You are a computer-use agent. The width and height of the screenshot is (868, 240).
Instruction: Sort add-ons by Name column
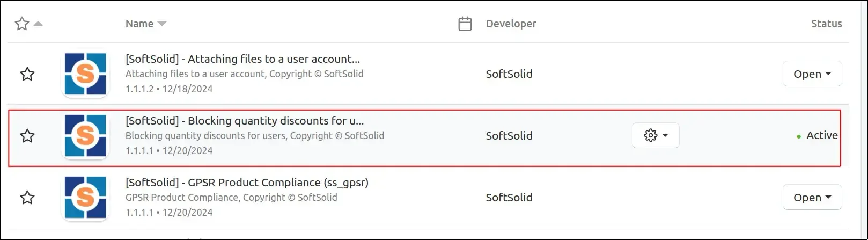139,24
